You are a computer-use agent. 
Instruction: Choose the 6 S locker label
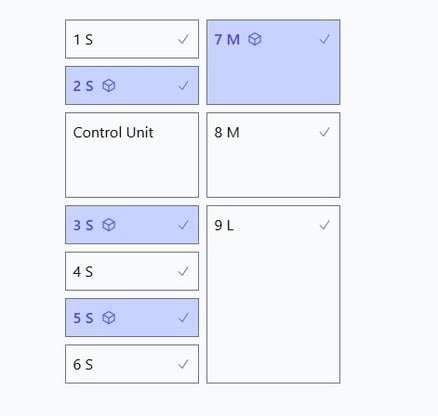coord(83,364)
